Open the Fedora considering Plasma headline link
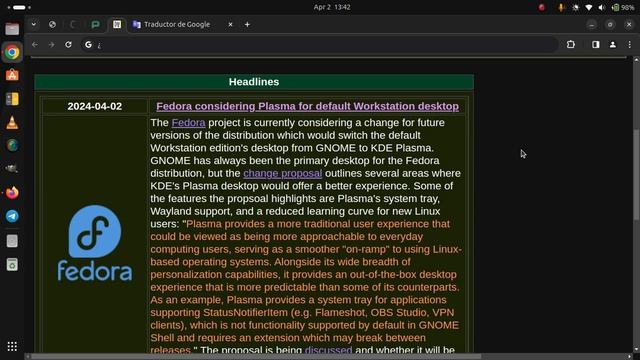 coord(307,106)
